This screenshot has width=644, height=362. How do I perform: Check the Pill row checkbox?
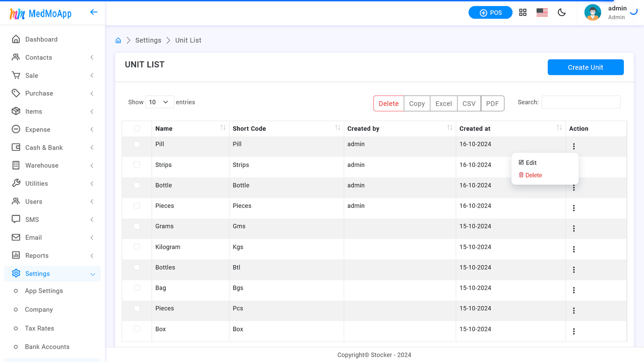(137, 144)
